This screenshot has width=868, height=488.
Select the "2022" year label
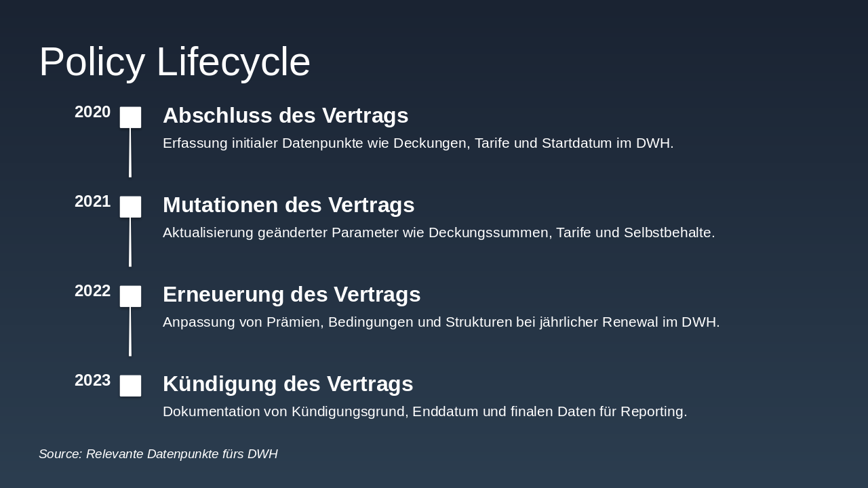(92, 291)
